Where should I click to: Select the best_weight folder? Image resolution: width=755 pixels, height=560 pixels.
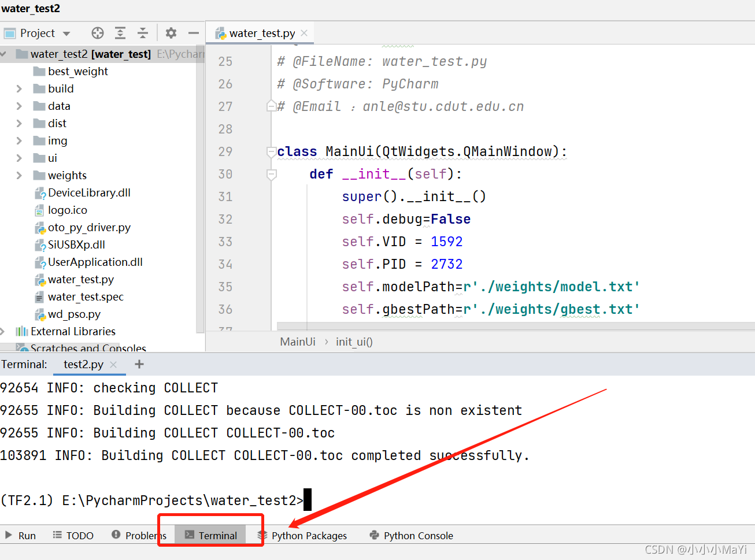coord(78,71)
